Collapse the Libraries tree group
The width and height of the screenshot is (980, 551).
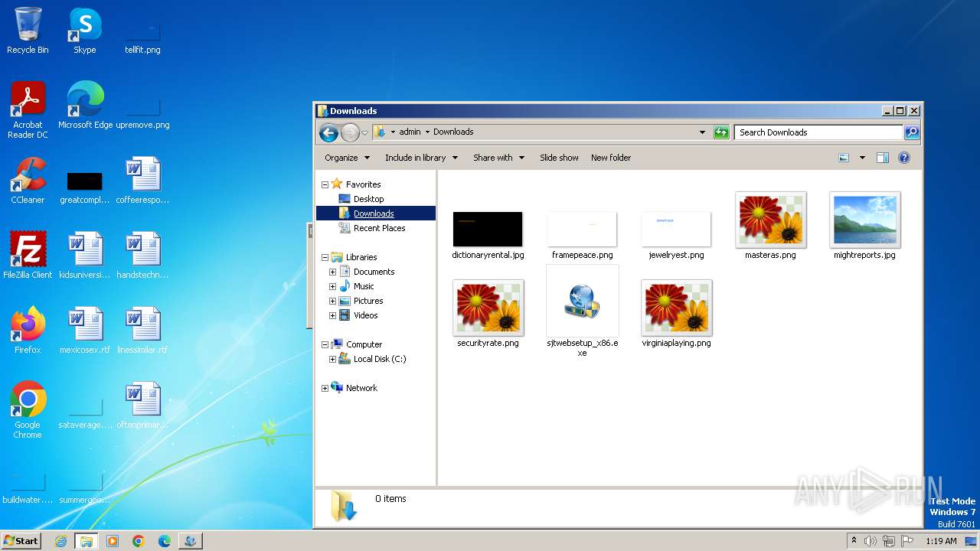point(325,257)
